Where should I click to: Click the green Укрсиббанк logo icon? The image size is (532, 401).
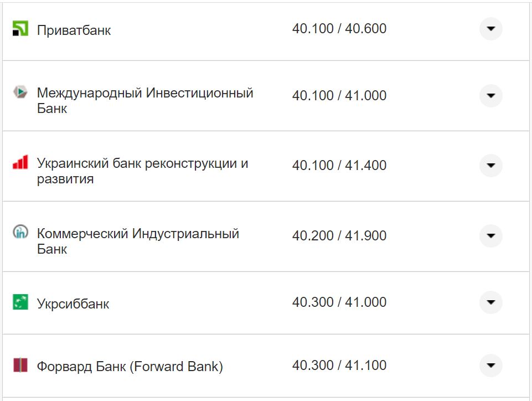pyautogui.click(x=20, y=302)
